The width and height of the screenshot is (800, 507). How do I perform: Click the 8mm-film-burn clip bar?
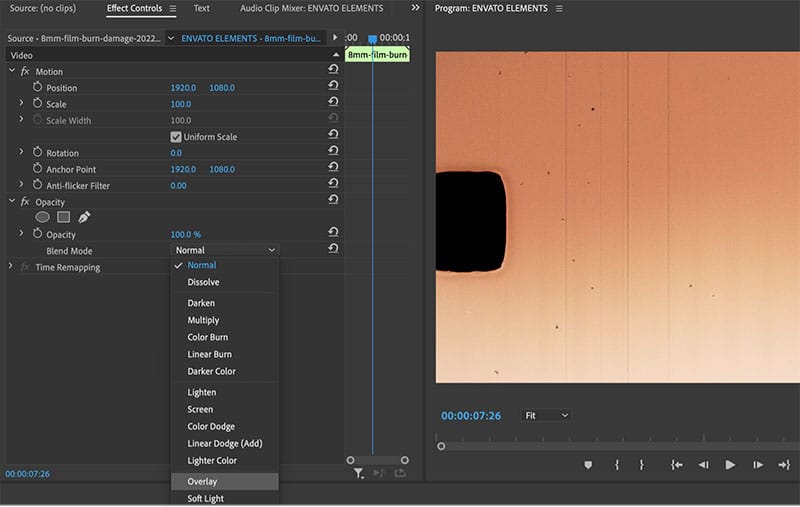tap(378, 55)
